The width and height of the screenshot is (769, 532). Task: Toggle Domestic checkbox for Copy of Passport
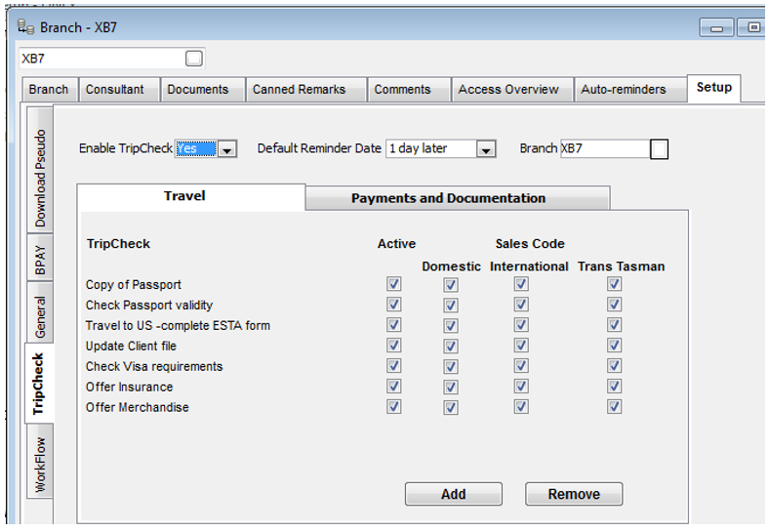coord(451,285)
